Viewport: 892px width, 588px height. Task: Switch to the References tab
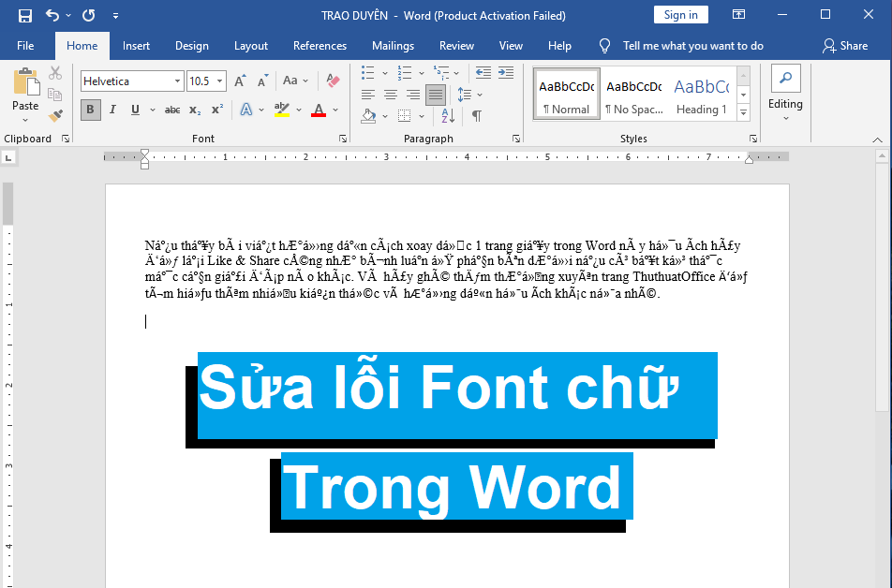[x=320, y=46]
